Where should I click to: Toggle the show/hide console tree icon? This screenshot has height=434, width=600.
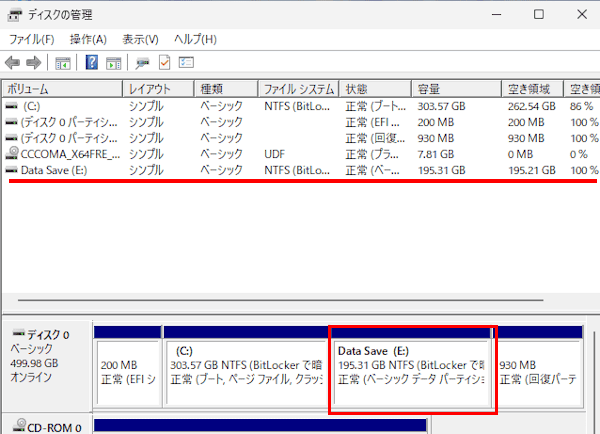pos(62,63)
